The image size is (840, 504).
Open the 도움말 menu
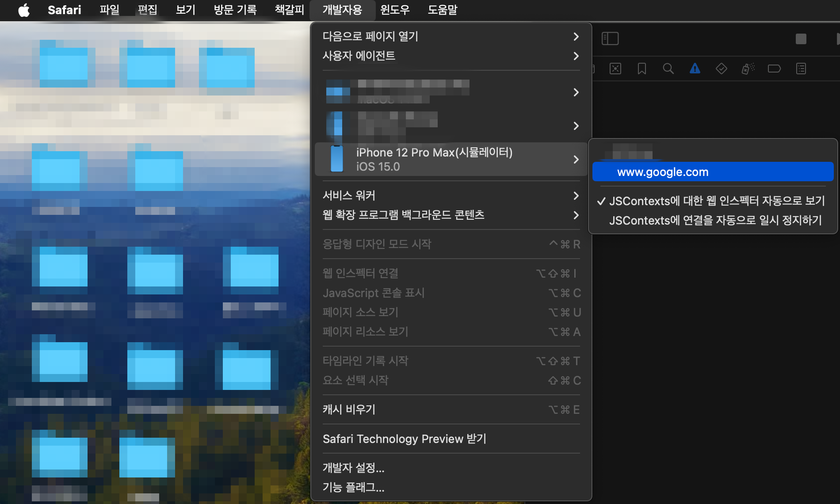tap(442, 10)
